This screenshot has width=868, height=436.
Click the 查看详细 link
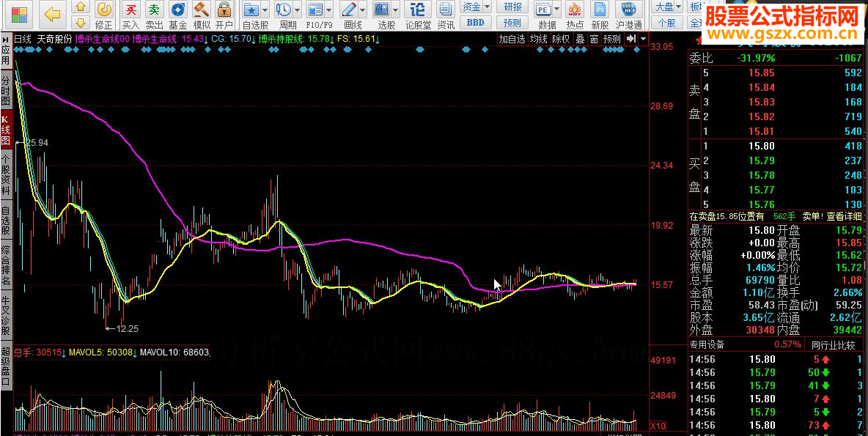(844, 216)
